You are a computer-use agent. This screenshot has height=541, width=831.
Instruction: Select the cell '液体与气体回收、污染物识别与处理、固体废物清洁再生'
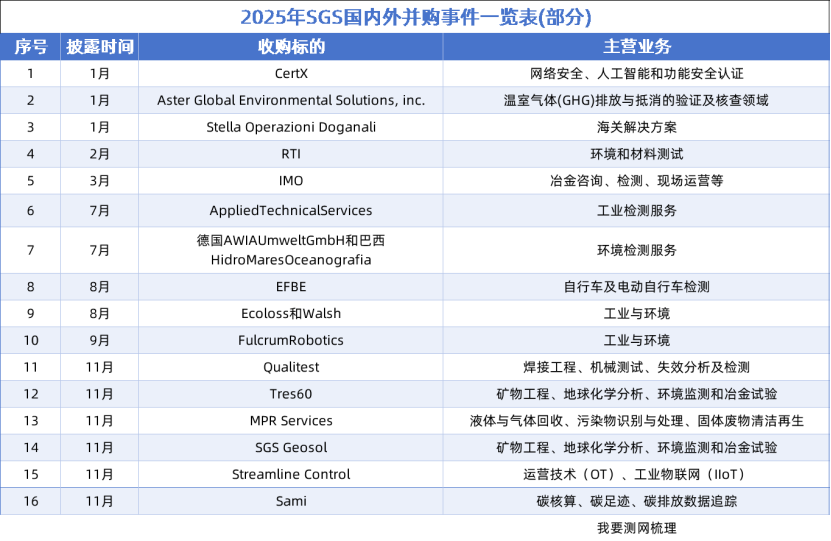pyautogui.click(x=636, y=421)
